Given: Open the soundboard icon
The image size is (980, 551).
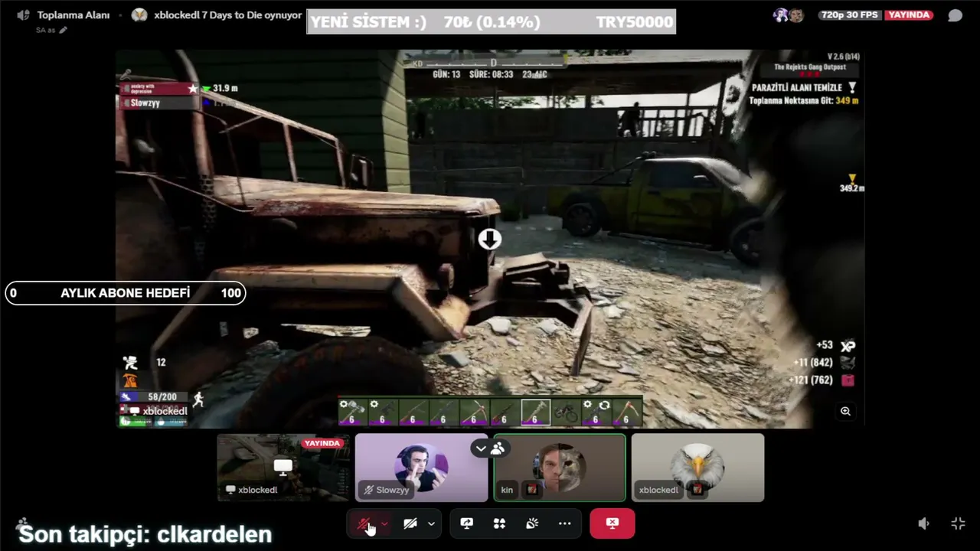Looking at the screenshot, I should point(532,523).
